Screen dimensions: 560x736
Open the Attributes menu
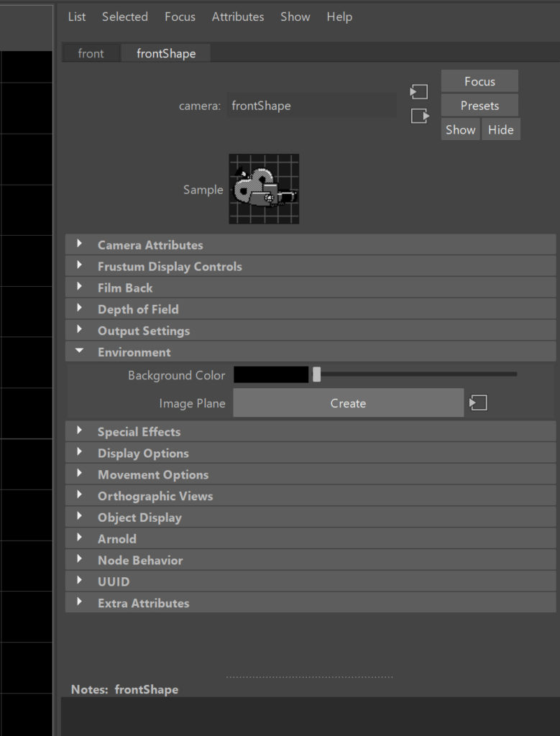[237, 17]
